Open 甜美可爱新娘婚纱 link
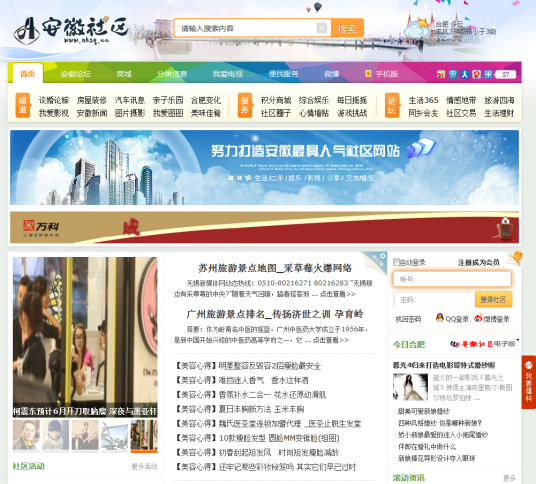 [424, 411]
